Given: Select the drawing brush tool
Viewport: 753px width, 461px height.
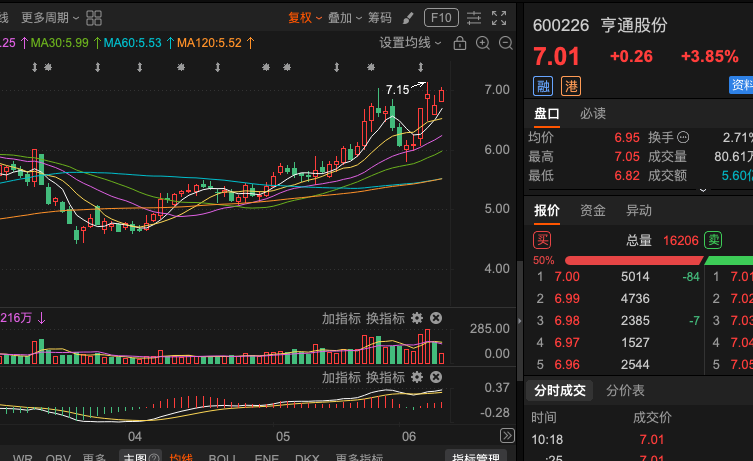Looking at the screenshot, I should pos(408,18).
